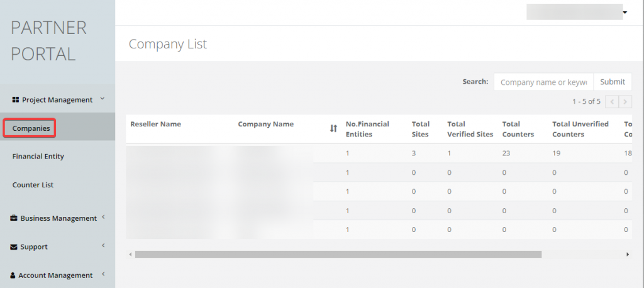Go to previous page of results
Image resolution: width=644 pixels, height=288 pixels.
coord(611,101)
